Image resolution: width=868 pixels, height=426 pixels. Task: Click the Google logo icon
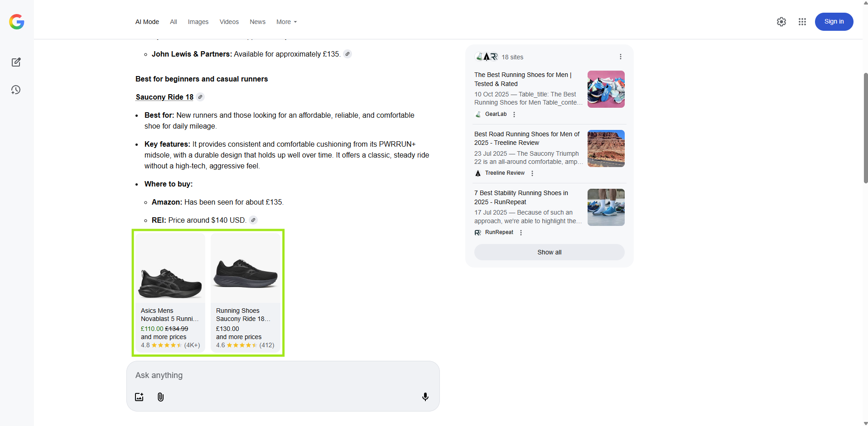coord(17,22)
